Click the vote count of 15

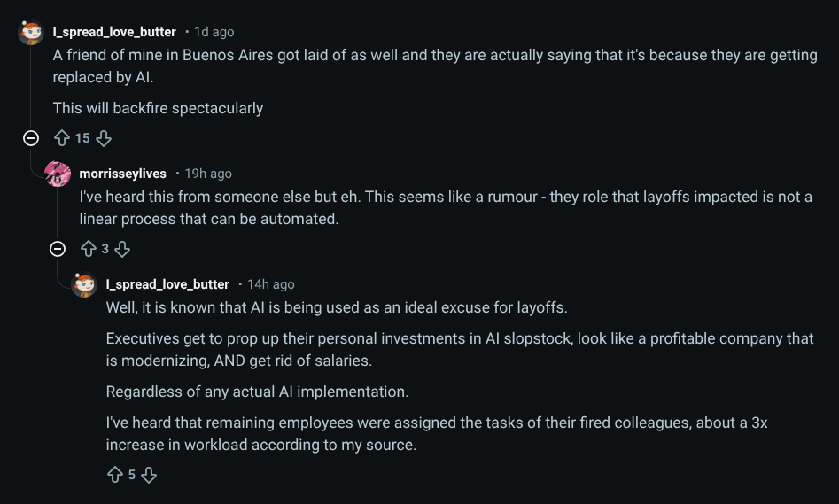tap(82, 138)
